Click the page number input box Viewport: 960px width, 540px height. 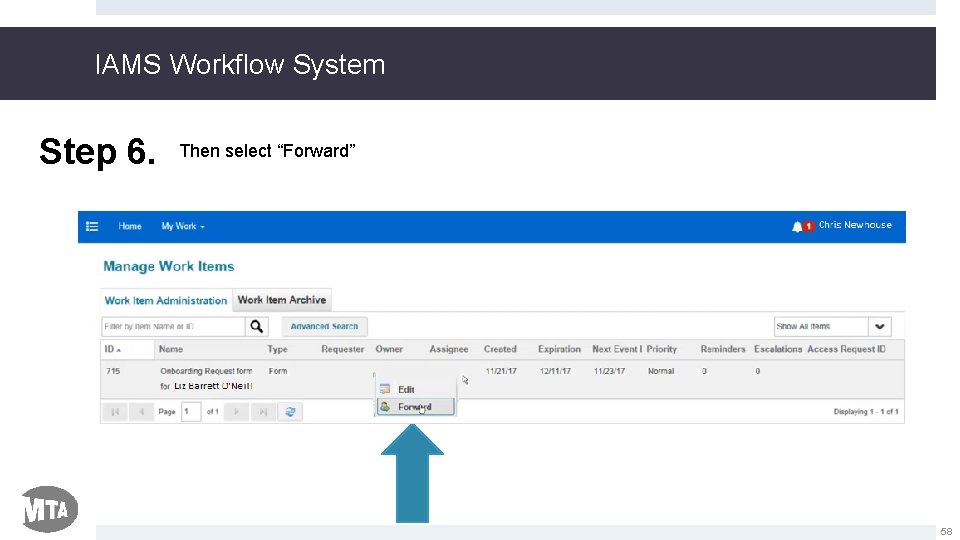point(191,411)
